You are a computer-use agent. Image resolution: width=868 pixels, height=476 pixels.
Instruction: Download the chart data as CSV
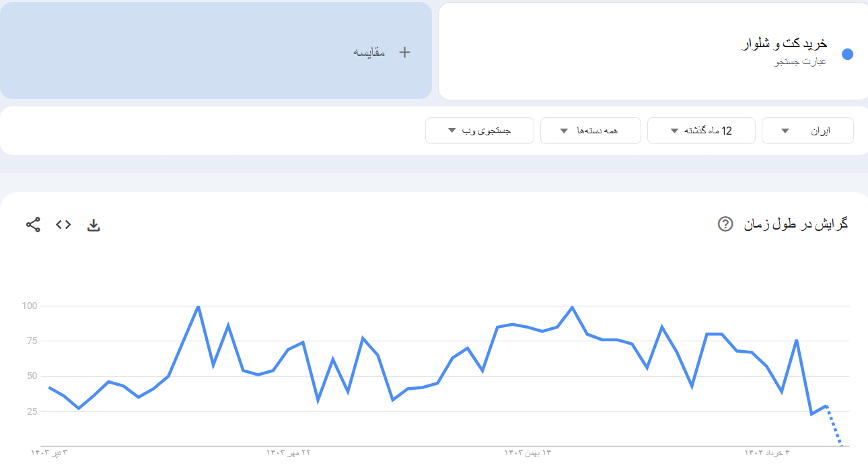pyautogui.click(x=94, y=225)
